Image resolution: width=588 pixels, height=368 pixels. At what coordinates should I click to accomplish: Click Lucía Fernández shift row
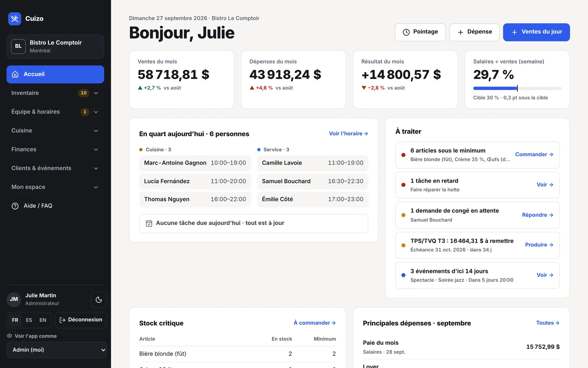click(x=195, y=181)
